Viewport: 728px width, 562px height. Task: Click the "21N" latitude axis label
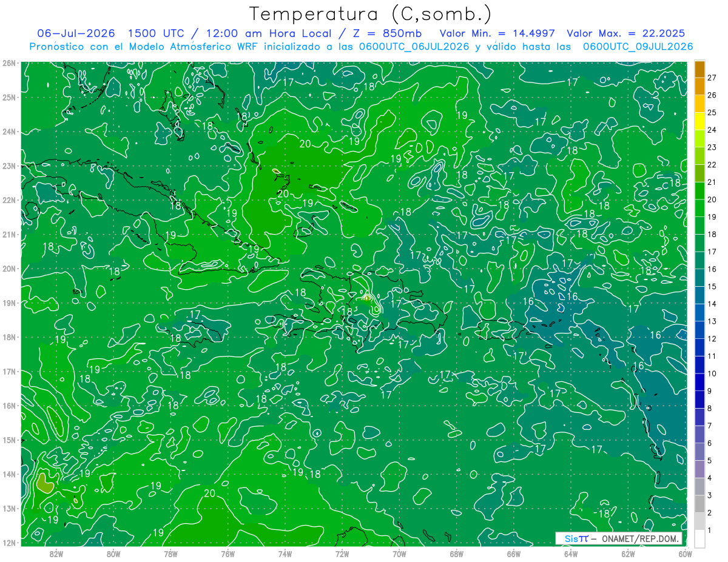(x=9, y=235)
